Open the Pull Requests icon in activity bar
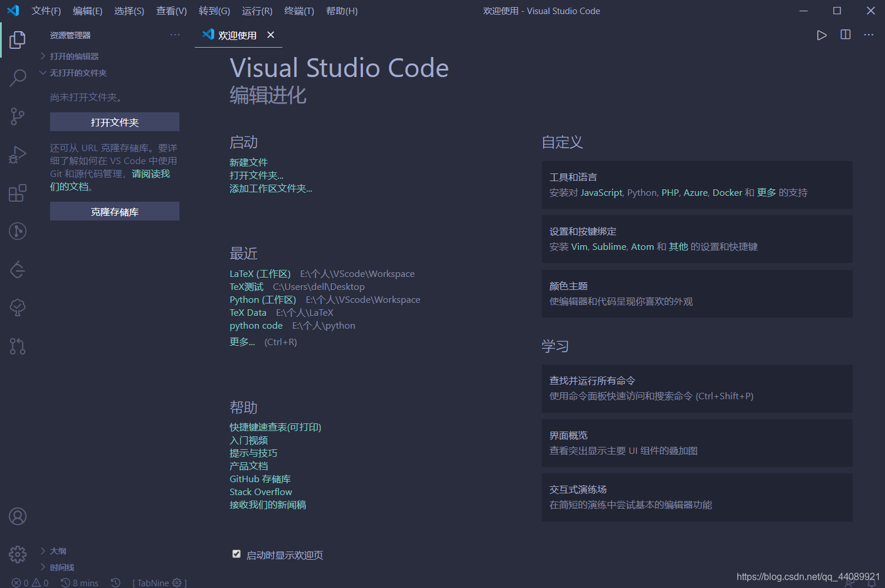The height and width of the screenshot is (588, 885). click(18, 346)
